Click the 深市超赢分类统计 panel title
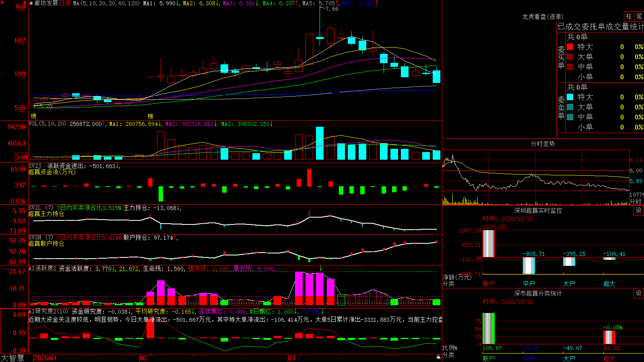 [538, 293]
